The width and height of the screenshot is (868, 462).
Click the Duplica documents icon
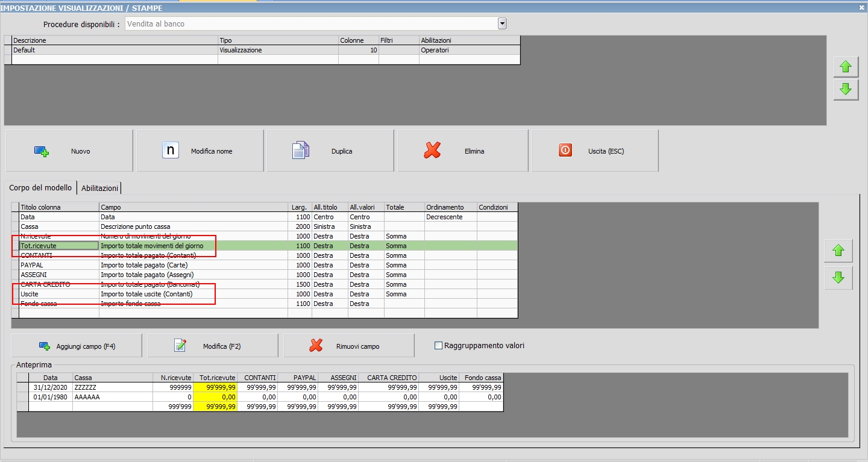300,151
